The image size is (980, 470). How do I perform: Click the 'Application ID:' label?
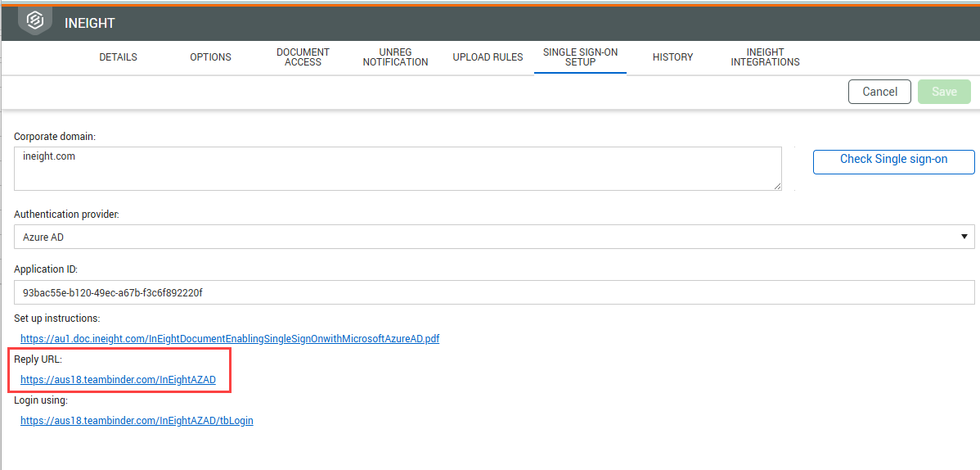(45, 269)
